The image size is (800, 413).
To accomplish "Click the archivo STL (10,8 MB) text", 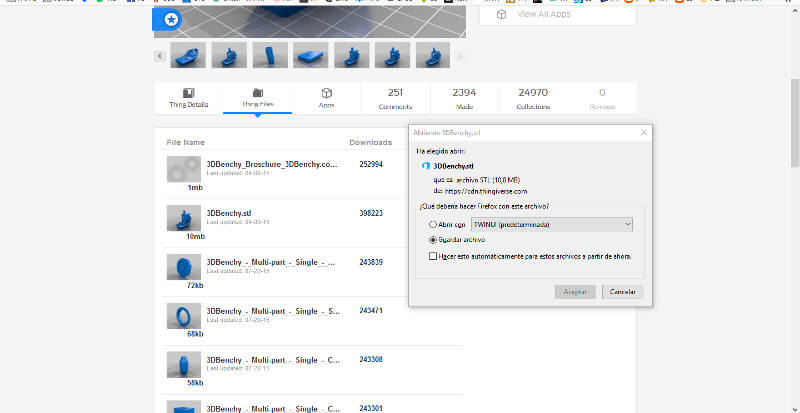I will point(486,180).
